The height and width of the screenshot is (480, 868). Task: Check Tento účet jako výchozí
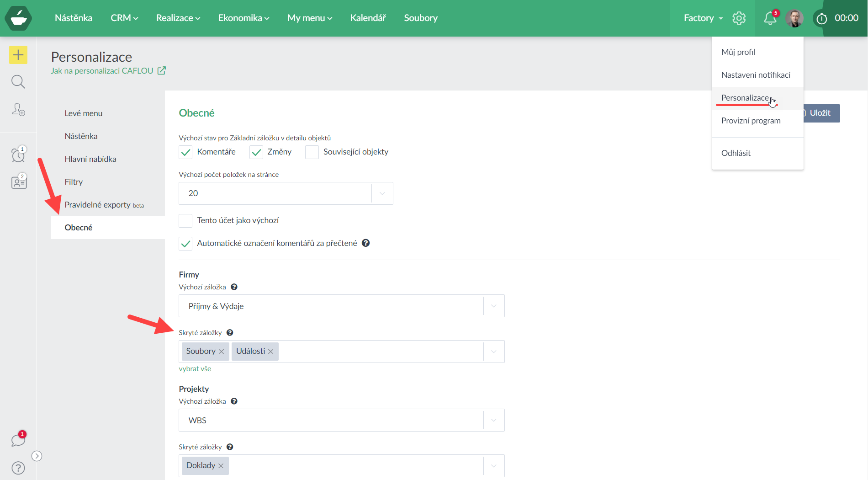(185, 221)
